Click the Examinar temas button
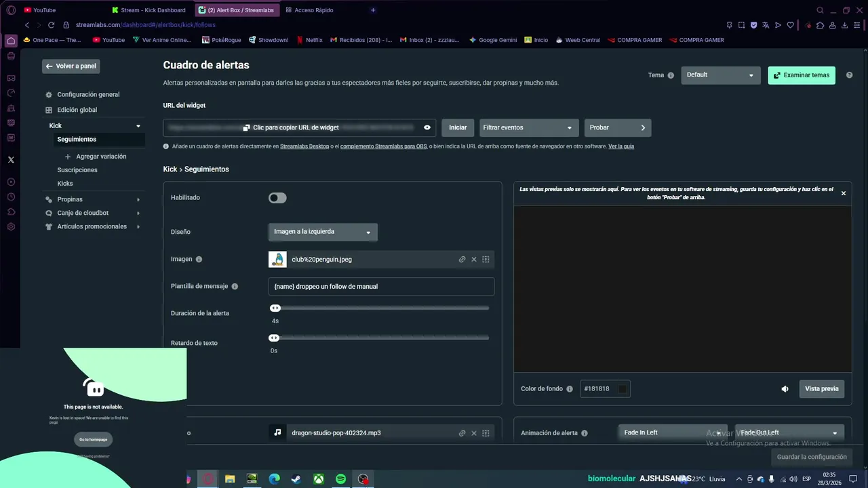 802,75
